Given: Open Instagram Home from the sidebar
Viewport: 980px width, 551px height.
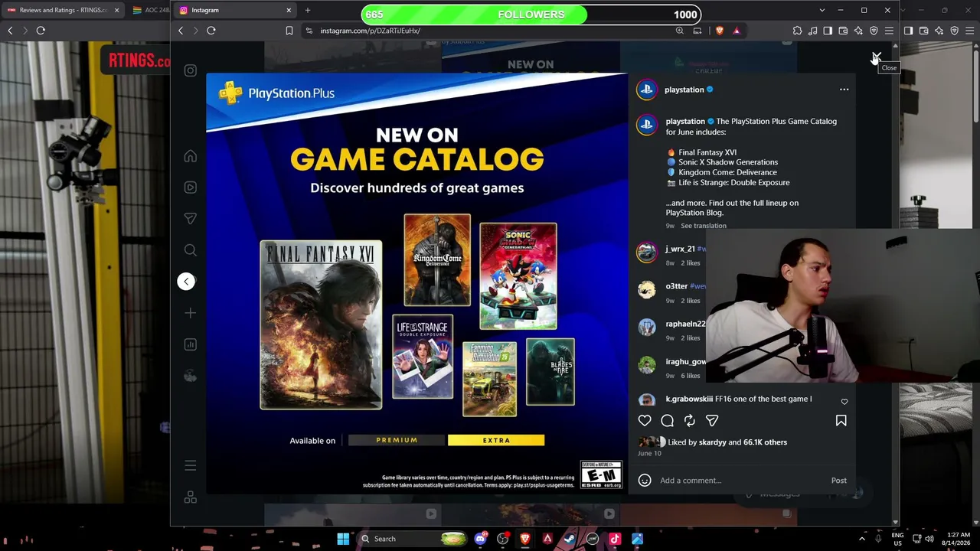Looking at the screenshot, I should pyautogui.click(x=191, y=156).
